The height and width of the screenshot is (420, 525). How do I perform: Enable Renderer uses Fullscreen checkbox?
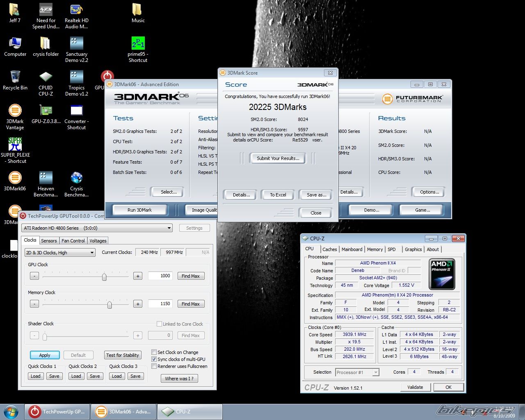click(x=154, y=366)
